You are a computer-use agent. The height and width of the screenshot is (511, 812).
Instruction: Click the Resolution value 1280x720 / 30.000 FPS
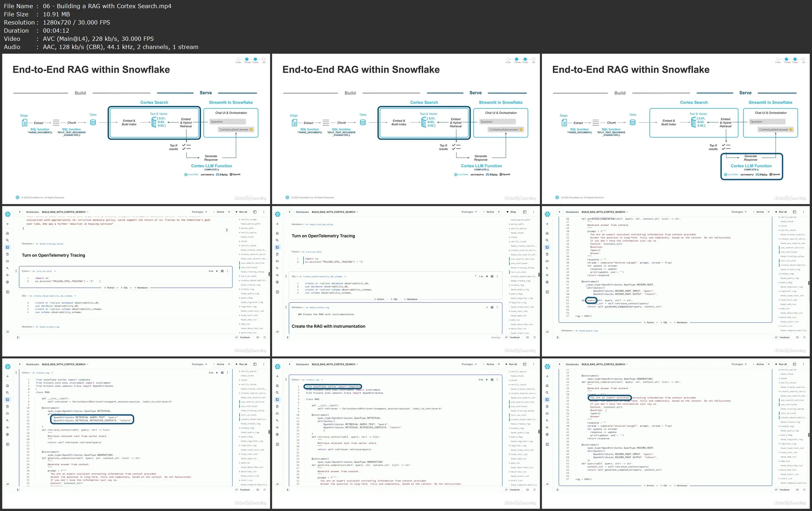coord(76,22)
